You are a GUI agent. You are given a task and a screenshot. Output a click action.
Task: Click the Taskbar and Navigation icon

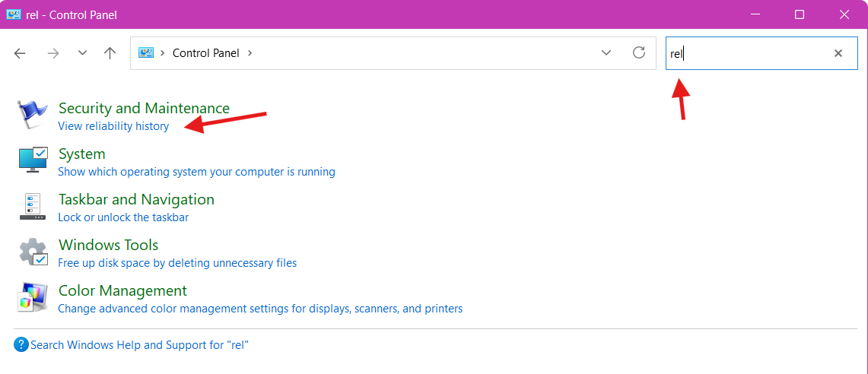click(33, 206)
